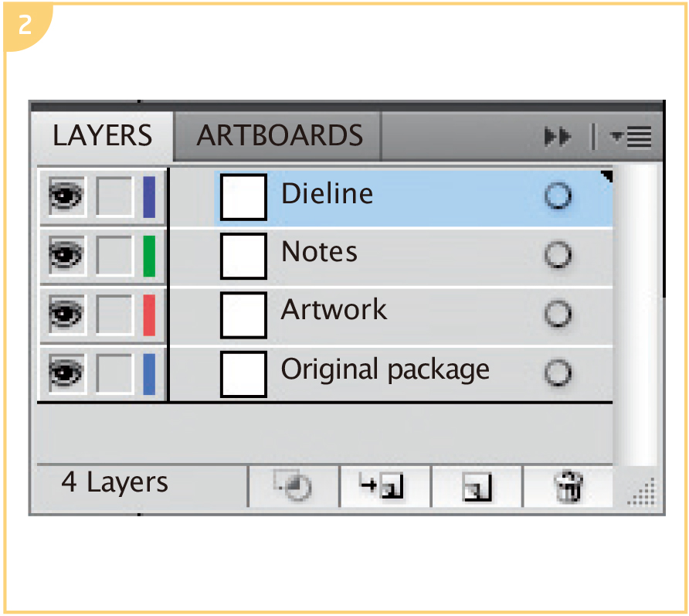Click the Dieline layer thumbnail

243,197
